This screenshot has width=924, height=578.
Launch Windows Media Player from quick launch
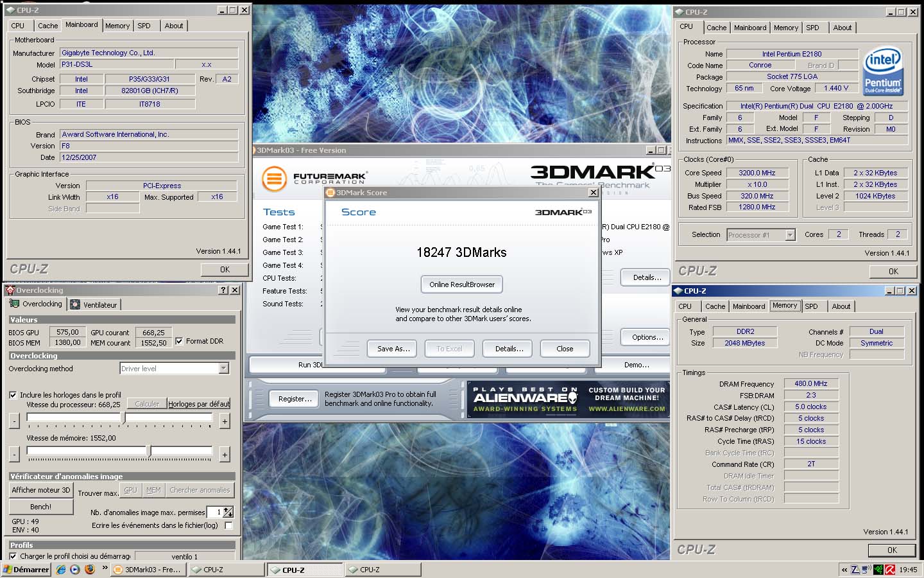point(75,569)
